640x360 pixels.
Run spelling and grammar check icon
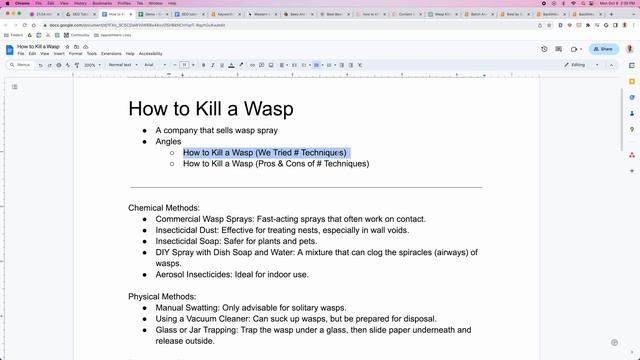[x=68, y=65]
